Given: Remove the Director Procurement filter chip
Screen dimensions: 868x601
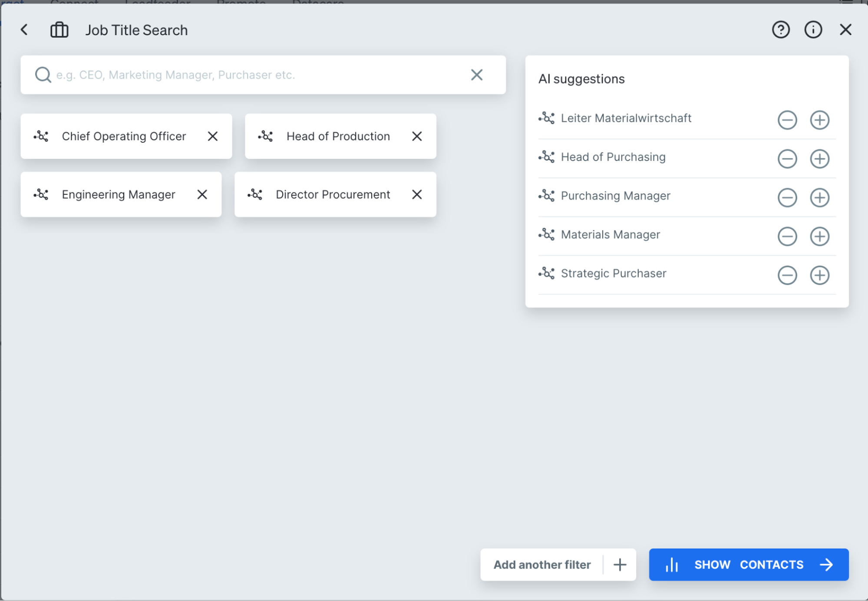Looking at the screenshot, I should [x=416, y=194].
